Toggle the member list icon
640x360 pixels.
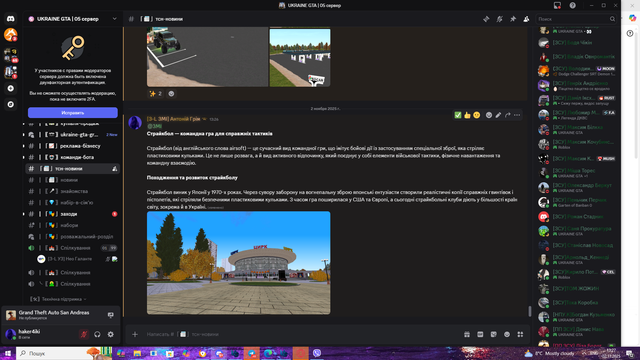pos(527,19)
